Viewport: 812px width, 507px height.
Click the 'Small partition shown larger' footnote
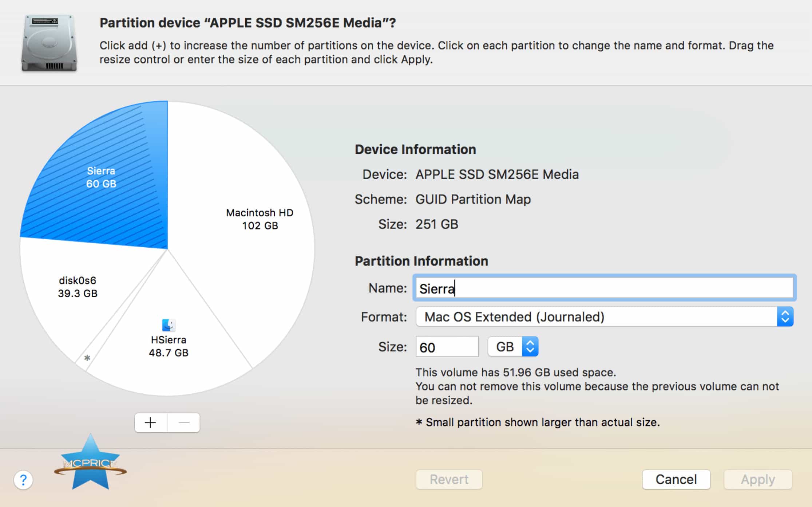(x=538, y=422)
